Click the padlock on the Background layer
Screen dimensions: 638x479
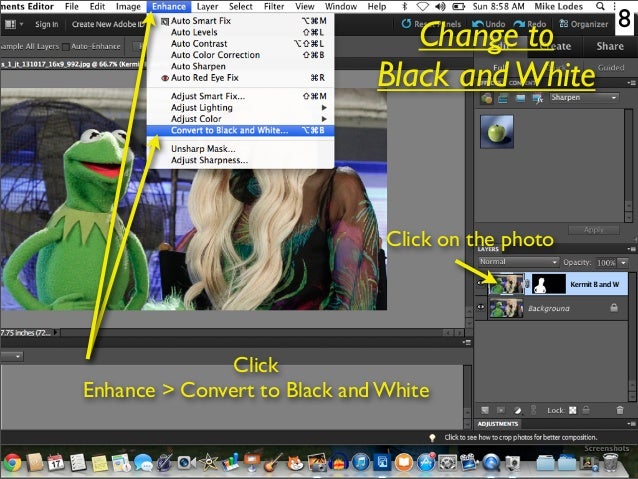click(614, 308)
